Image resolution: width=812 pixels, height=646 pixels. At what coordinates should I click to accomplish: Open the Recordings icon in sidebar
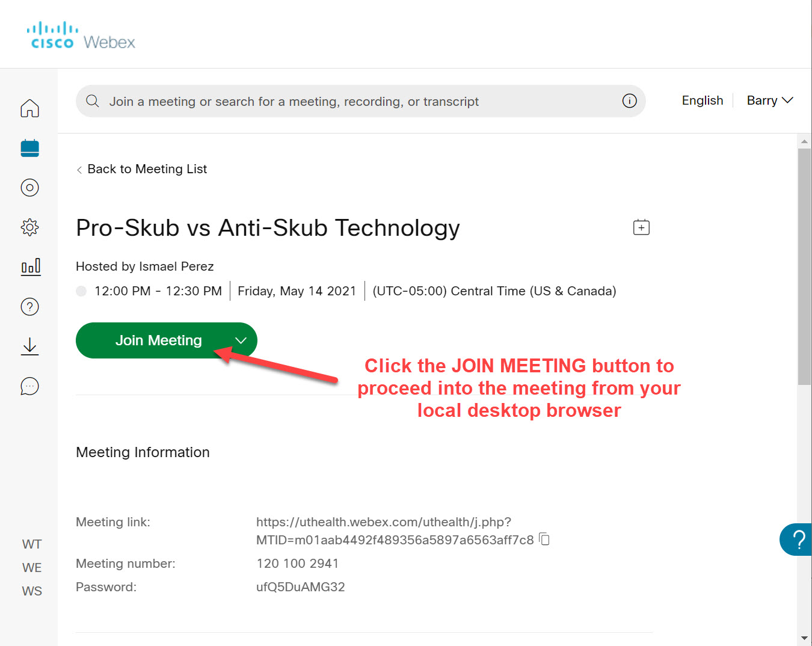[29, 188]
